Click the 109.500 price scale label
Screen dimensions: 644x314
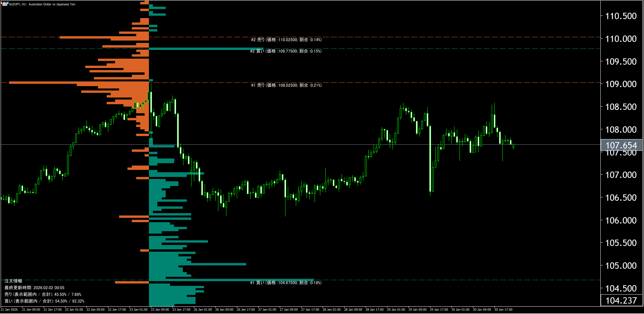tap(621, 62)
